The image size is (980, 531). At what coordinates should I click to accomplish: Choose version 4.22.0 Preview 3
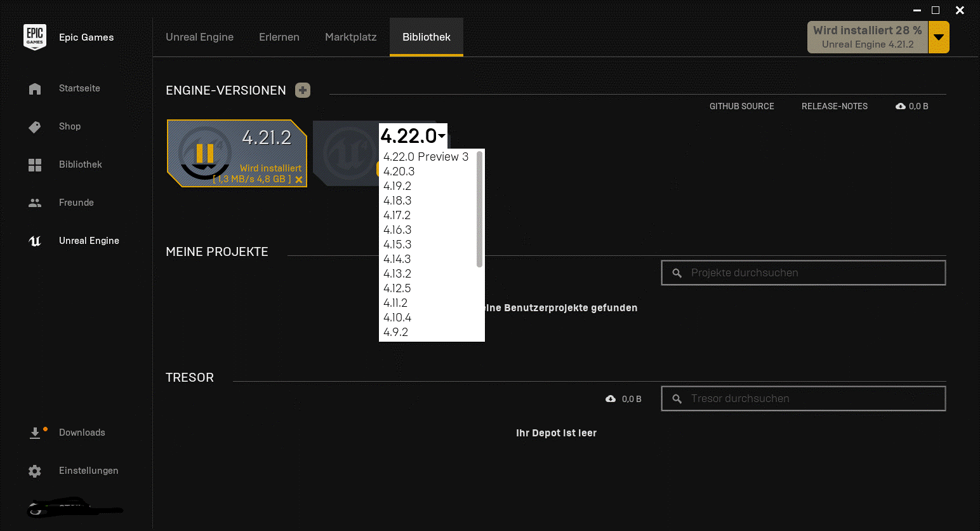[426, 157]
